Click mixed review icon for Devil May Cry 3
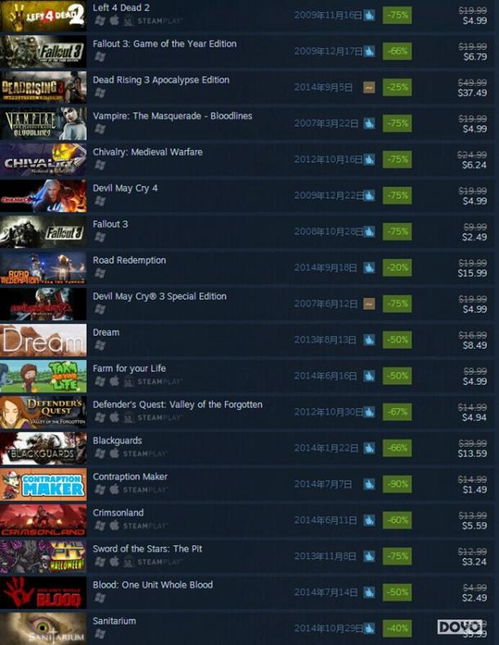 [x=369, y=304]
